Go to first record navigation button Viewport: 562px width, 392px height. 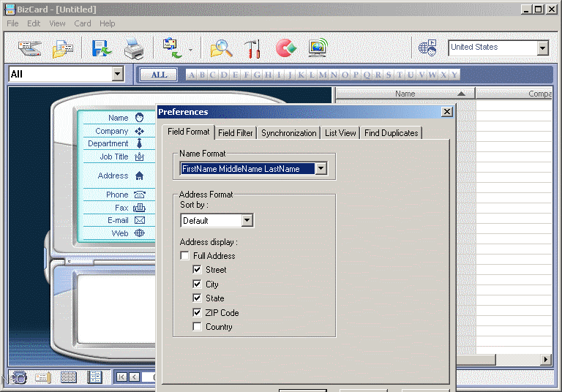[122, 377]
